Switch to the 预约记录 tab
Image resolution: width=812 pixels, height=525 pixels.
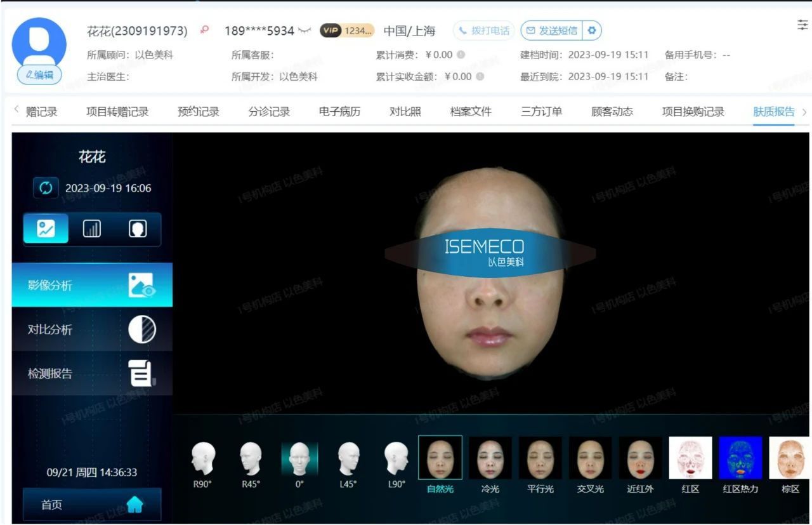(x=199, y=112)
